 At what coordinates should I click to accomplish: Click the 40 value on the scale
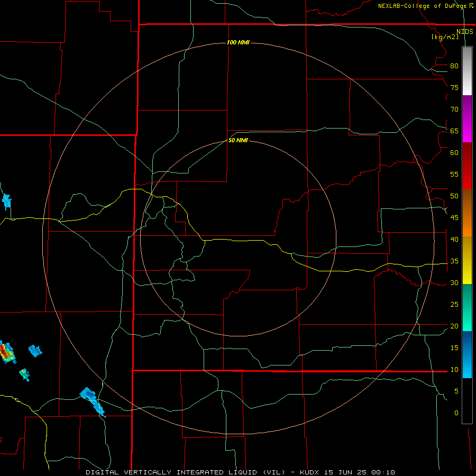[454, 239]
